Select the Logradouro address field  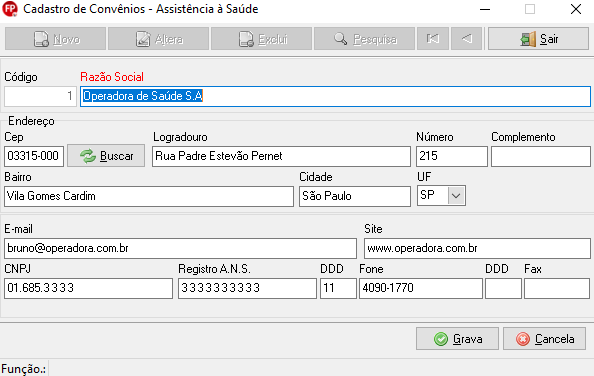281,156
